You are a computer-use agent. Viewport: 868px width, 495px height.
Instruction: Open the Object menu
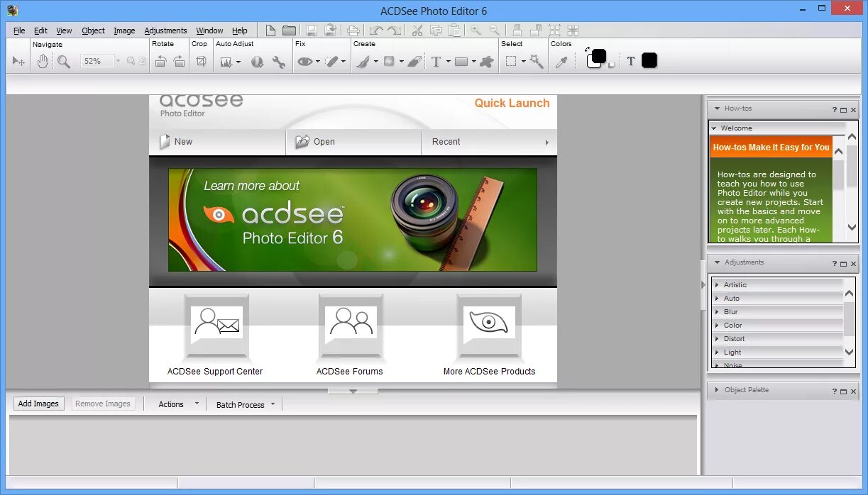tap(93, 30)
